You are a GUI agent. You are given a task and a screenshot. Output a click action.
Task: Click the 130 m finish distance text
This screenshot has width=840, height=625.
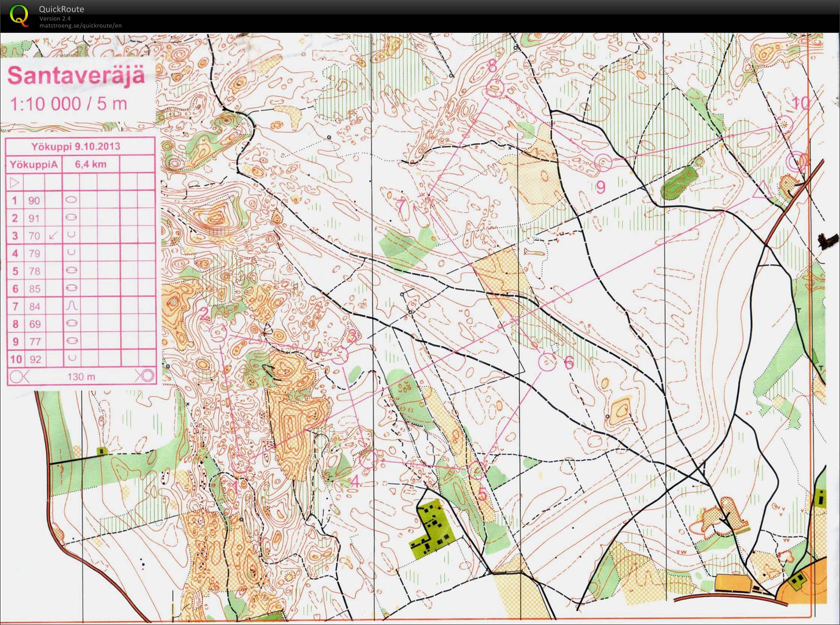tap(81, 376)
